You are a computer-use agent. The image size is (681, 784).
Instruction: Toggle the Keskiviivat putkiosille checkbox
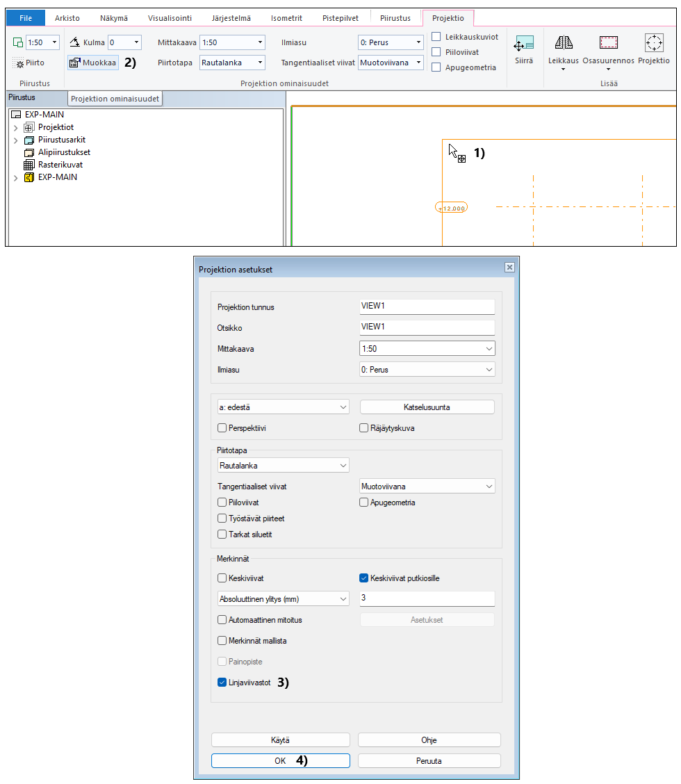pos(363,578)
